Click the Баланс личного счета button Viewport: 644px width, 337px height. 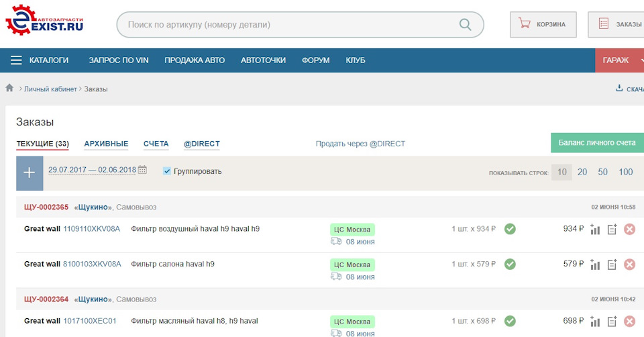click(596, 143)
